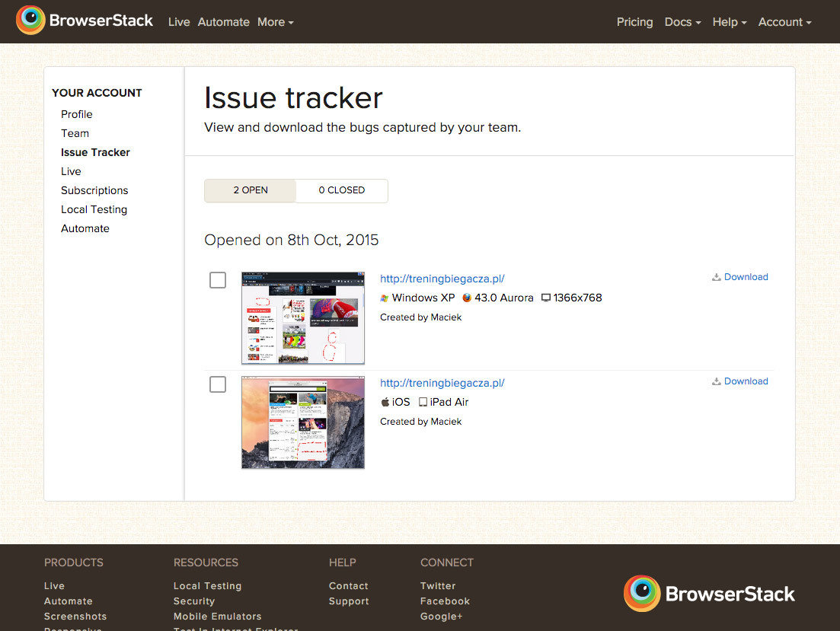The image size is (840, 631).
Task: Click 'Created by Maciek' under the iOS issue
Action: [420, 422]
